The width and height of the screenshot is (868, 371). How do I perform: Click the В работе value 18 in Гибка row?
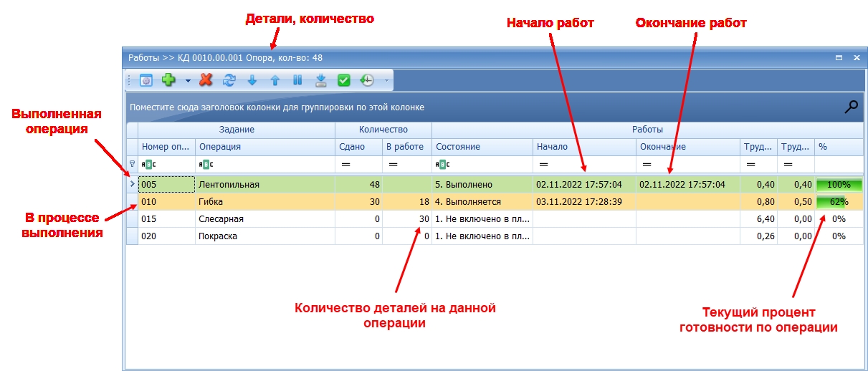(407, 202)
